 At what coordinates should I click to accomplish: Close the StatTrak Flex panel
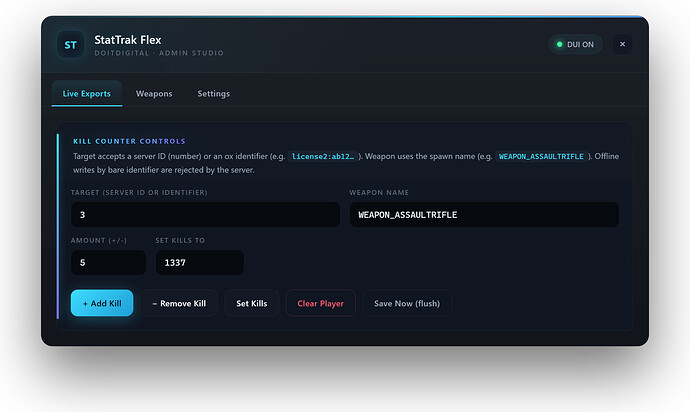pyautogui.click(x=622, y=44)
